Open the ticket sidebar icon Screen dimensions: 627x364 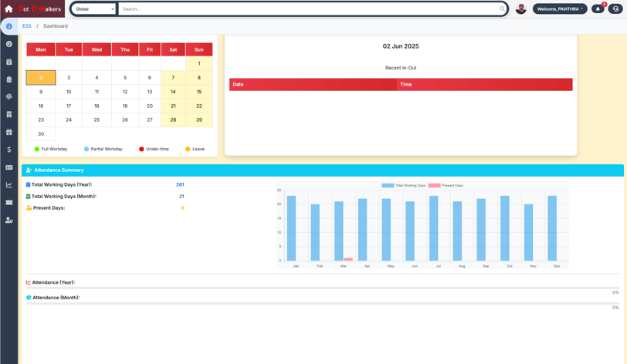pyautogui.click(x=9, y=203)
